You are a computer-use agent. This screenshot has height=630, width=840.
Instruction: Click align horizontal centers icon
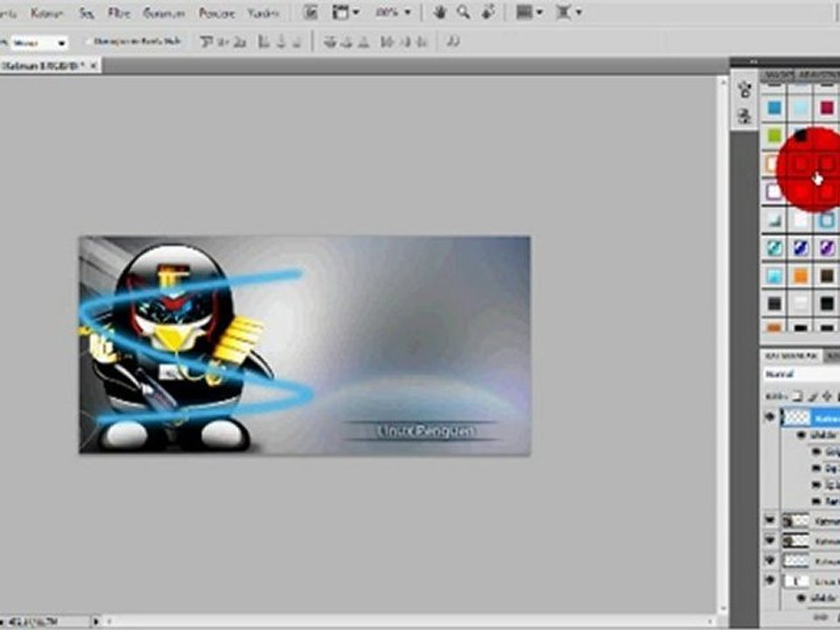click(x=281, y=42)
